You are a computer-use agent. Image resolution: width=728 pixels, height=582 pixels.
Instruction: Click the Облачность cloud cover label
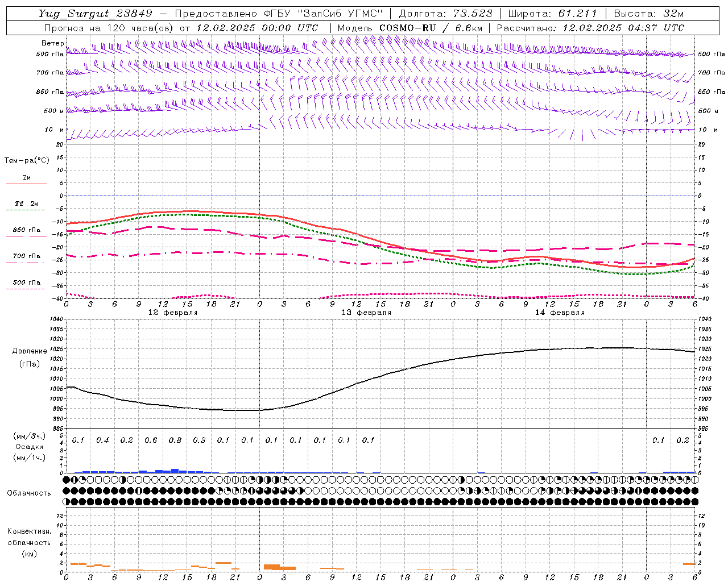tap(29, 493)
